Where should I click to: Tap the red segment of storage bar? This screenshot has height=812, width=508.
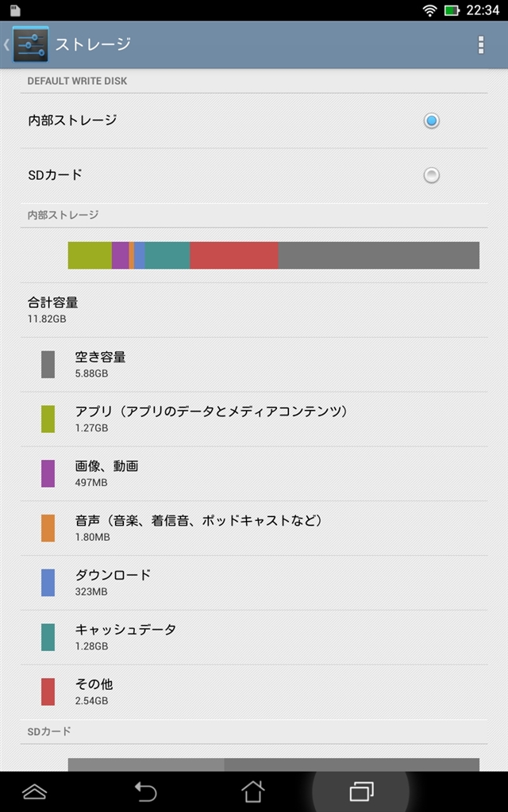point(234,255)
